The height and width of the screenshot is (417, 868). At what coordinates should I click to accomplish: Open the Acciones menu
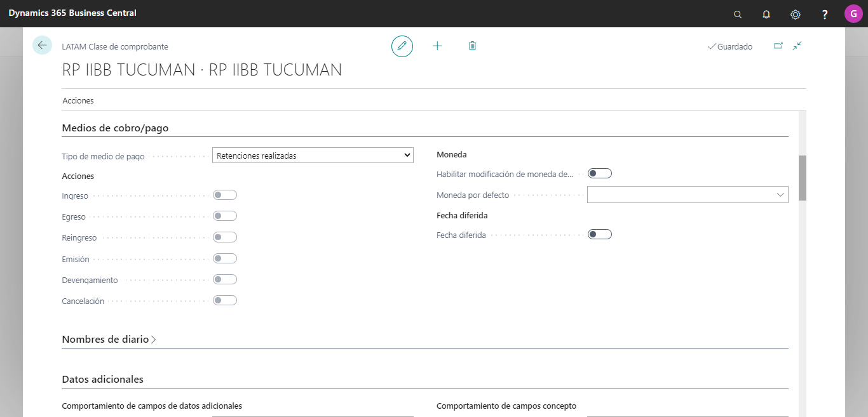[78, 101]
